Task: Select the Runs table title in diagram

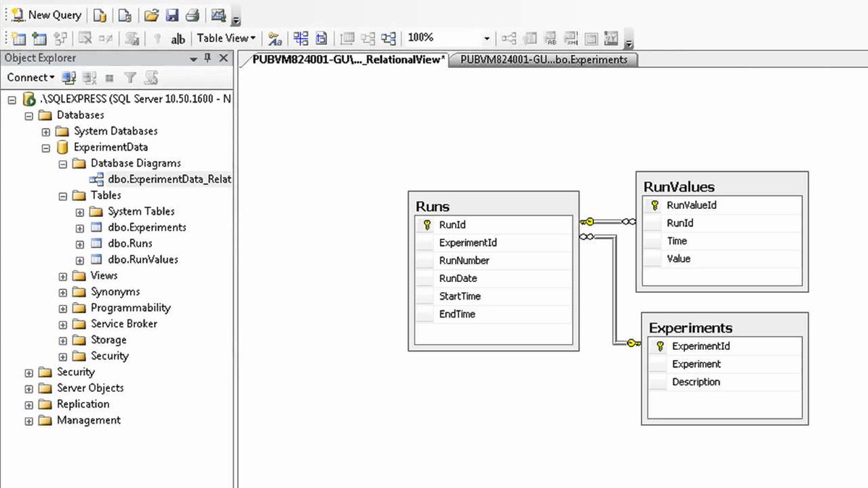Action: (433, 207)
